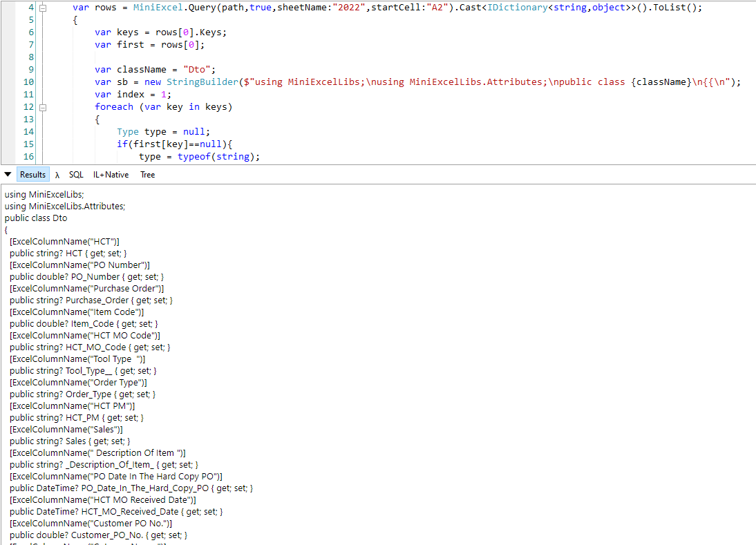Click the foreach keyword on line 12
The height and width of the screenshot is (545, 756).
(x=114, y=106)
